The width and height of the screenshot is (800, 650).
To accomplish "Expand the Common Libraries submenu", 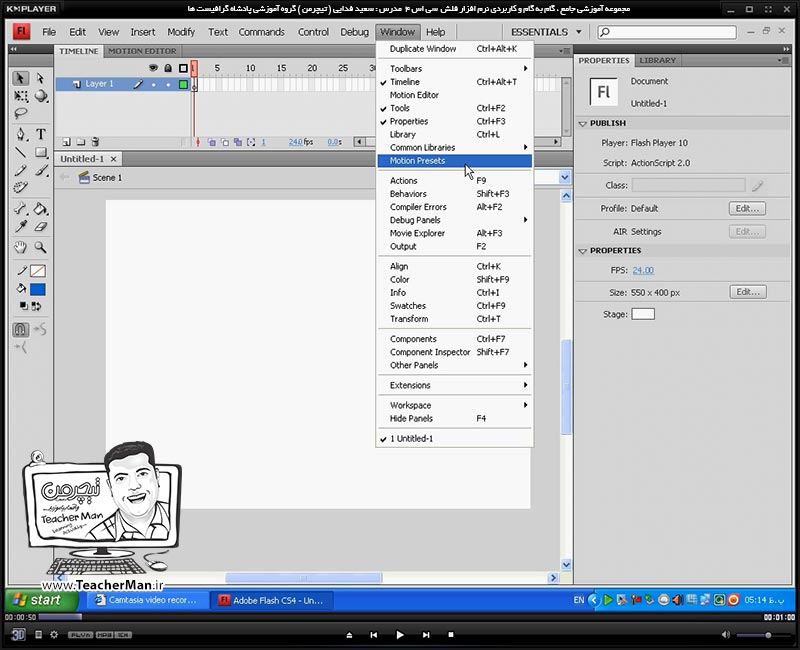I will (454, 147).
